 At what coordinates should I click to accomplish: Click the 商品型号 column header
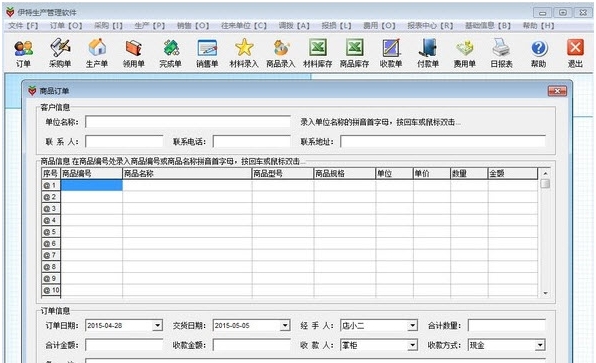pos(283,174)
